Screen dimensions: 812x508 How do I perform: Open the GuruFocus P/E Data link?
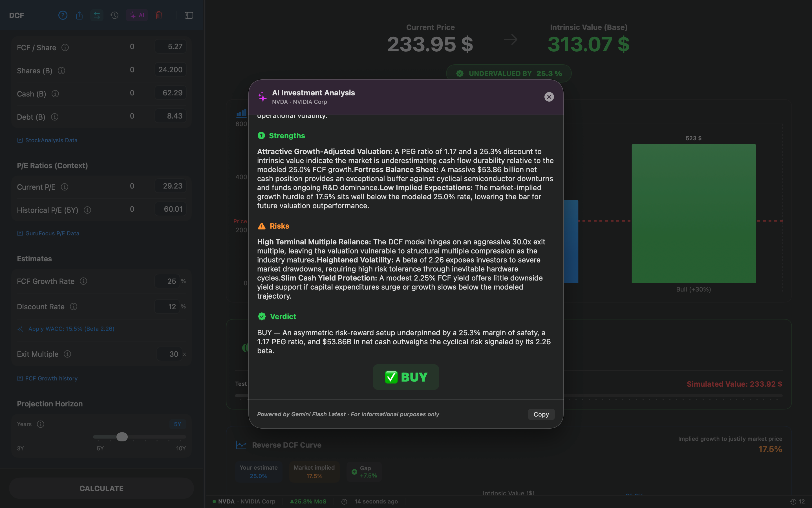point(48,233)
